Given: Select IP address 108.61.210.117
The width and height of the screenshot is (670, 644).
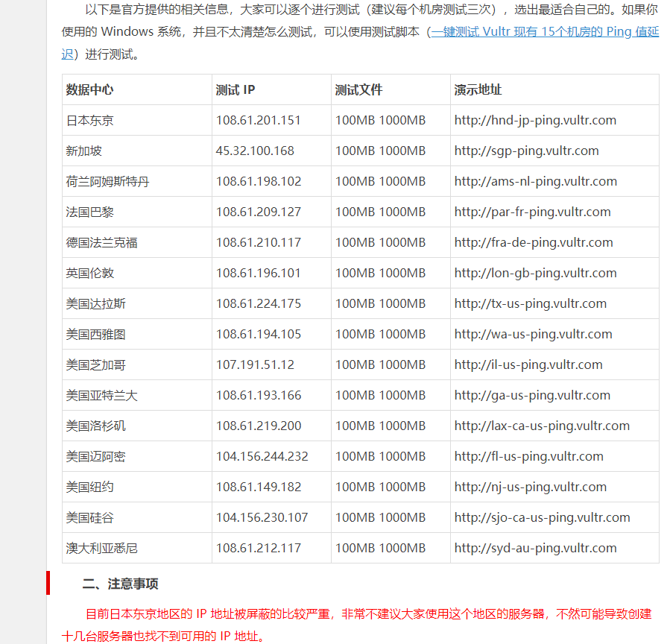Looking at the screenshot, I should 259,243.
